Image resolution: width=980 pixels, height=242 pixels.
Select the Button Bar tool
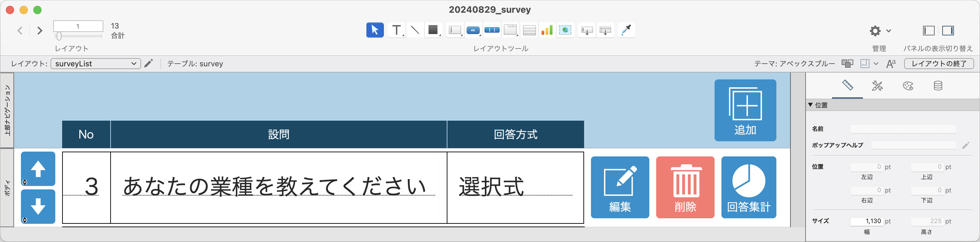click(x=492, y=30)
